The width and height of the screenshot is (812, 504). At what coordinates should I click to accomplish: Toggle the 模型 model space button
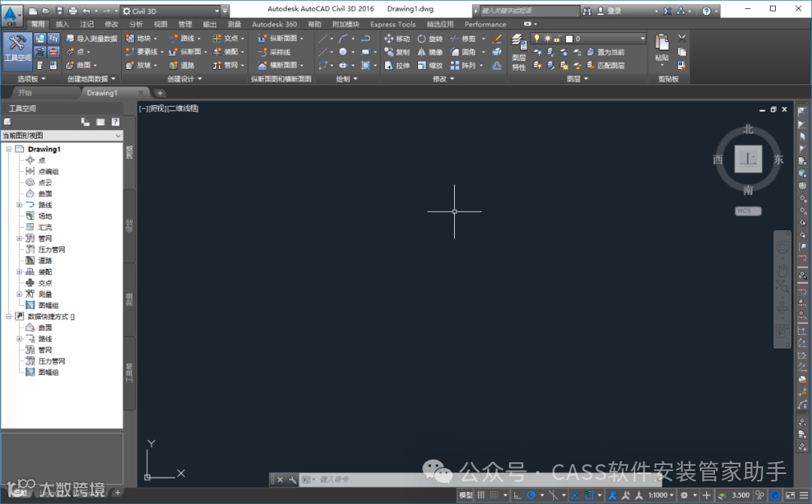(x=465, y=495)
